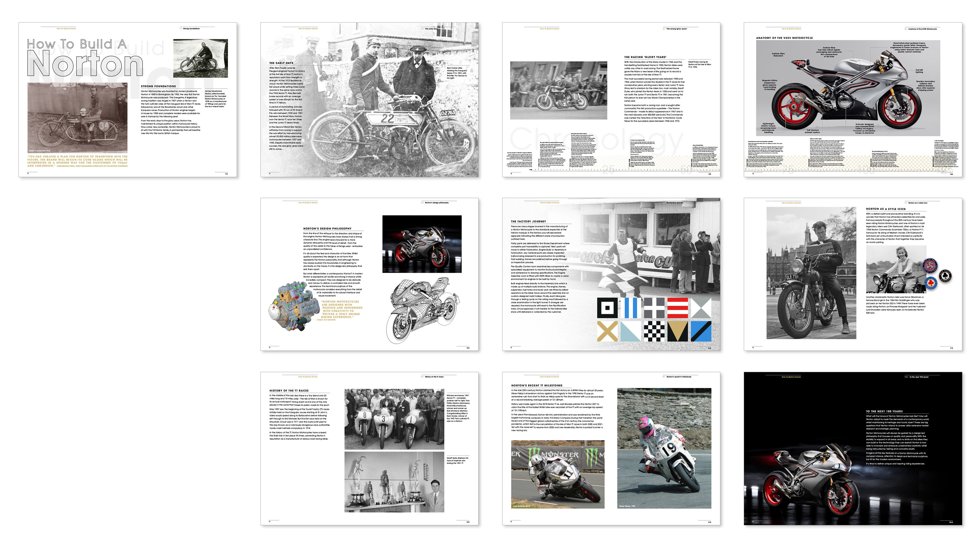Select the light blue diagonal flag
Screen dimensions: 980x558
(x=631, y=331)
